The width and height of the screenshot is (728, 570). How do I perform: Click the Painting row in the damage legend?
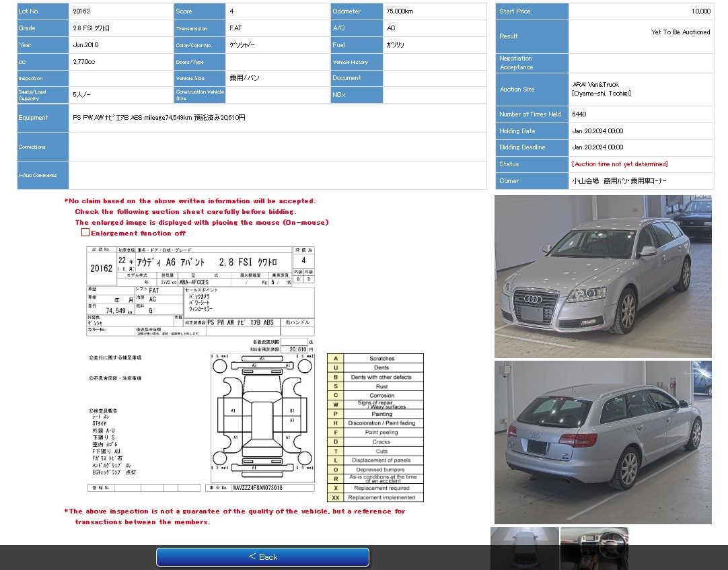click(375, 414)
